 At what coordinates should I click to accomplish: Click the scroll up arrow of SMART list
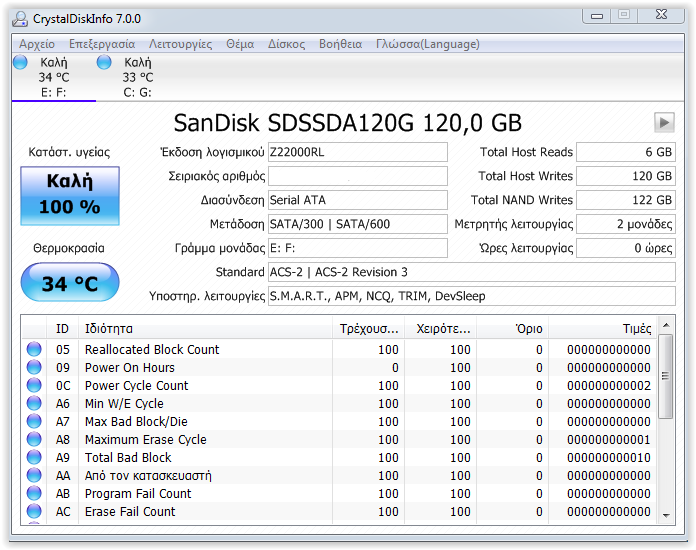tap(666, 325)
